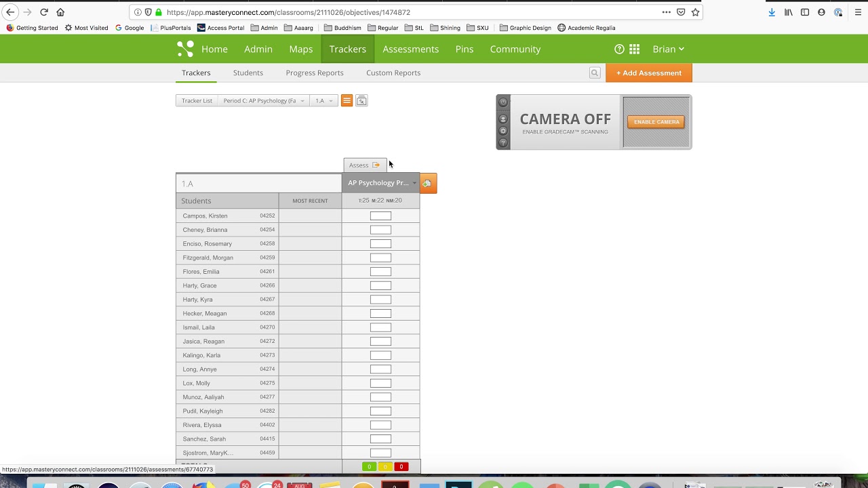Click score box for Sanchez, Sarah
Image resolution: width=868 pixels, height=488 pixels.
tap(380, 439)
